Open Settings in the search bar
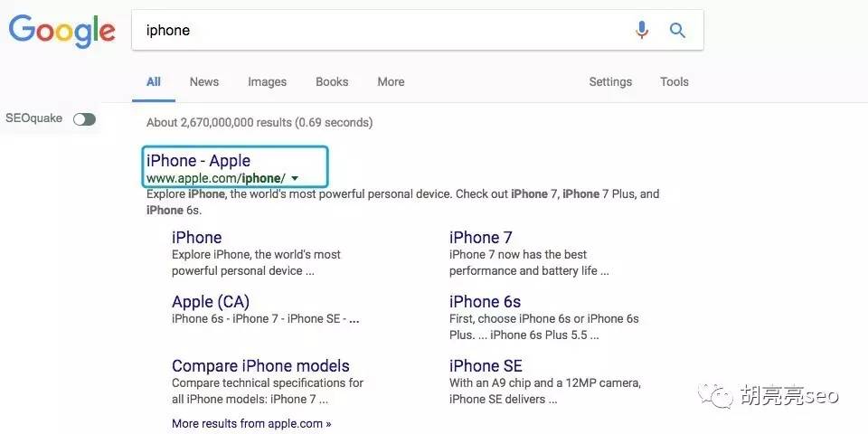 (610, 82)
